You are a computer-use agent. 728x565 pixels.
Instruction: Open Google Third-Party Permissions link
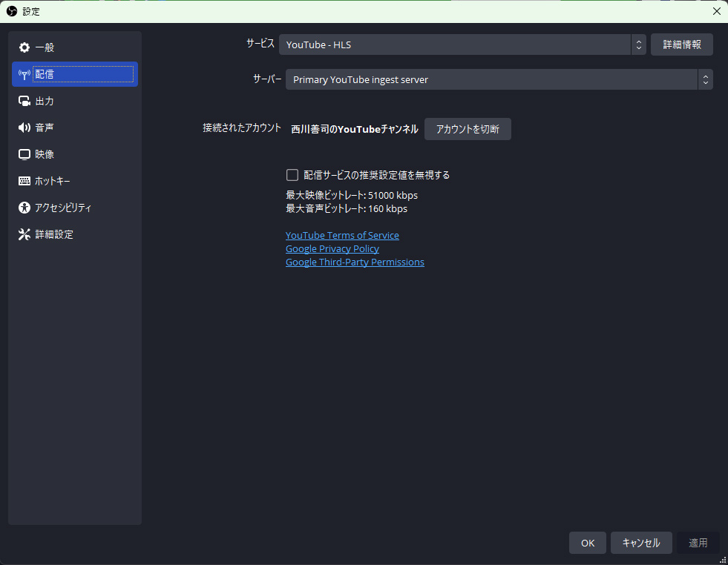[x=355, y=262]
